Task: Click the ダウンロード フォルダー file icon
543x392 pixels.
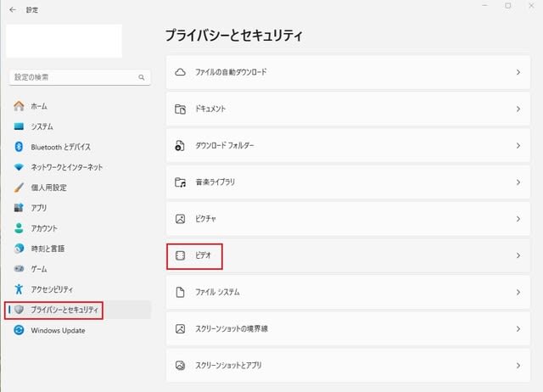Action: [180, 146]
